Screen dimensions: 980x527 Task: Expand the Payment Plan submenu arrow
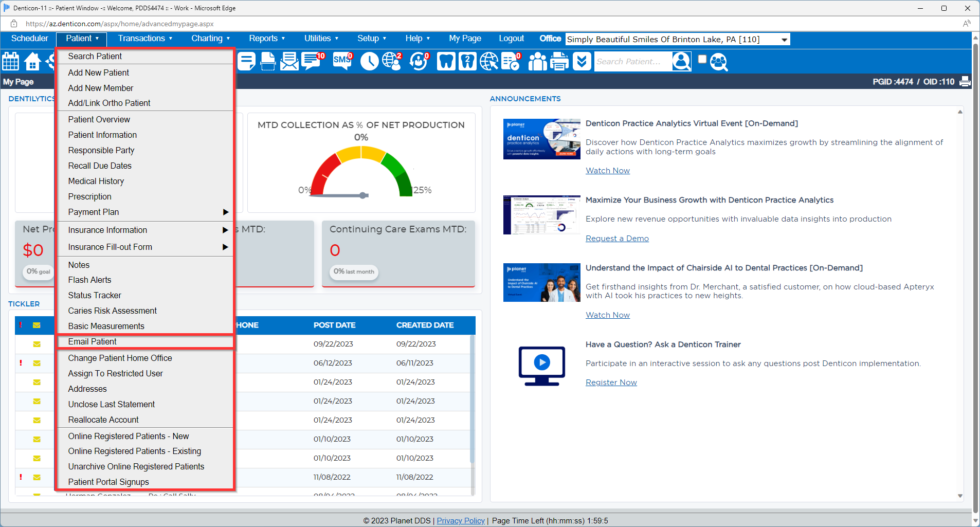click(x=225, y=212)
